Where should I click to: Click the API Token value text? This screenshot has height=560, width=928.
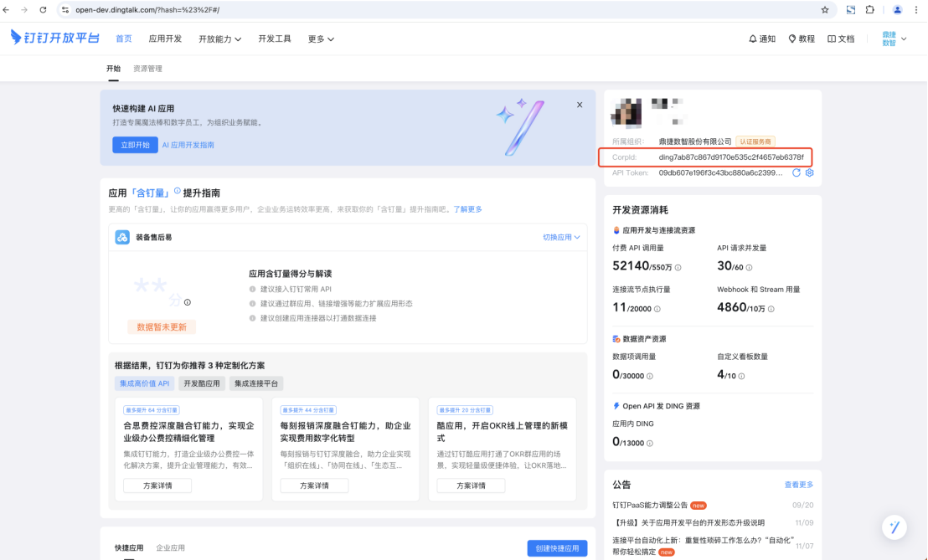720,172
